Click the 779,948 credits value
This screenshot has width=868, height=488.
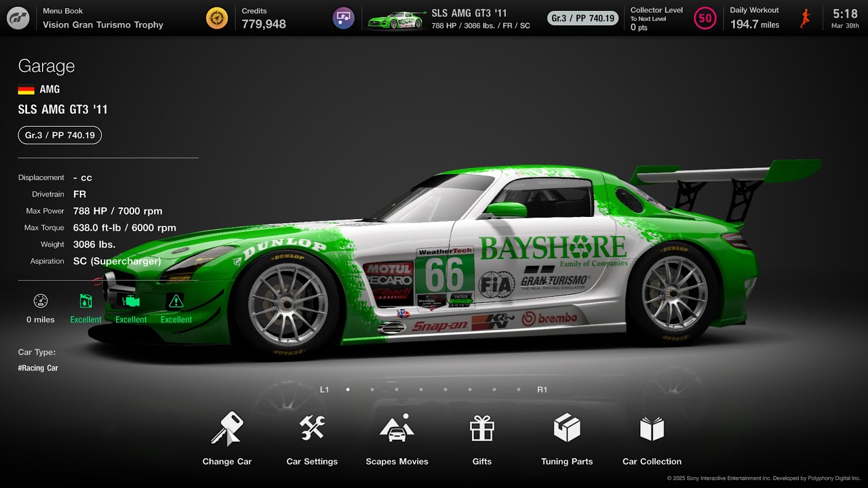pos(264,24)
